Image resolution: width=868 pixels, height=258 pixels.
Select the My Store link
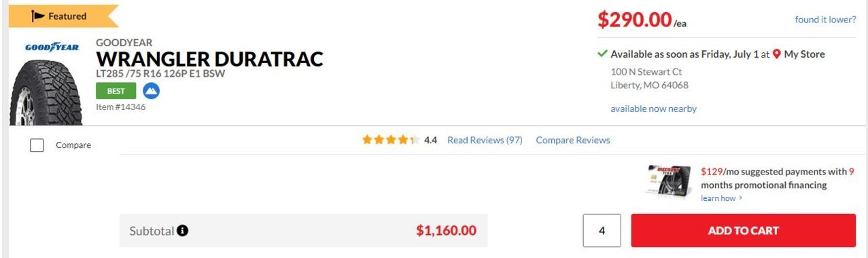pyautogui.click(x=804, y=54)
